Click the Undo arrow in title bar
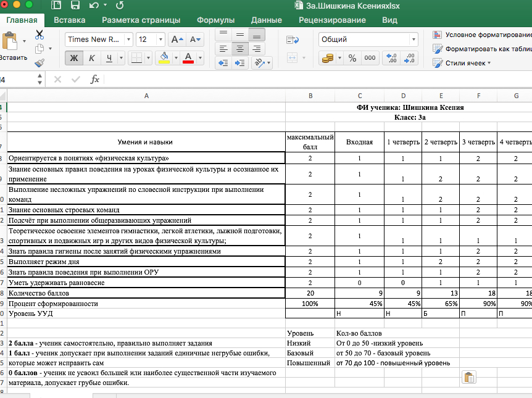The image size is (532, 398). coord(94,5)
